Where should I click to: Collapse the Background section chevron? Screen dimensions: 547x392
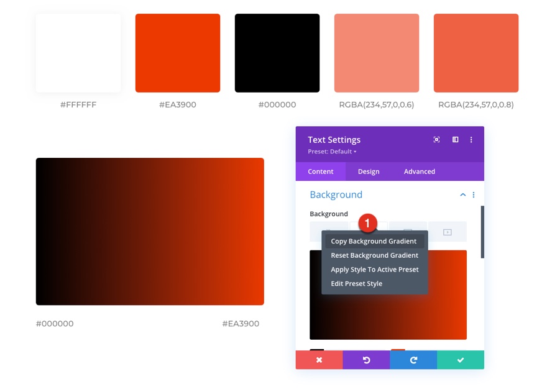462,194
